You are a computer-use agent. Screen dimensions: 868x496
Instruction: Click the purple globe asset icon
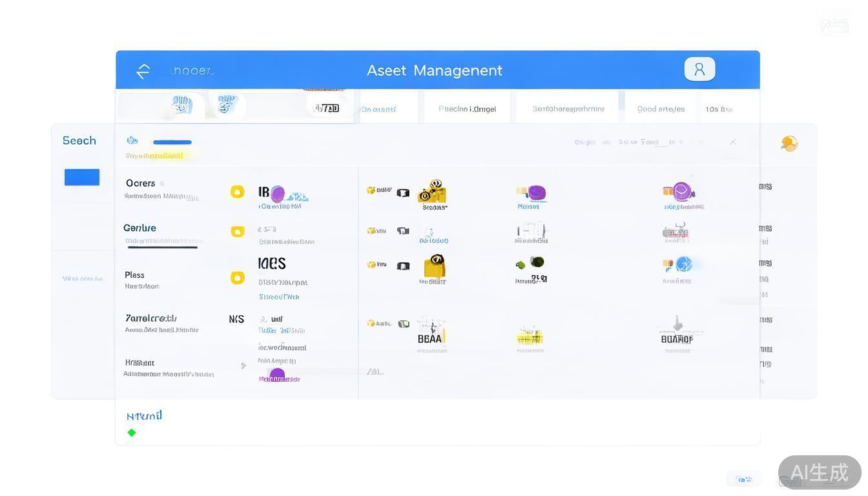click(679, 192)
